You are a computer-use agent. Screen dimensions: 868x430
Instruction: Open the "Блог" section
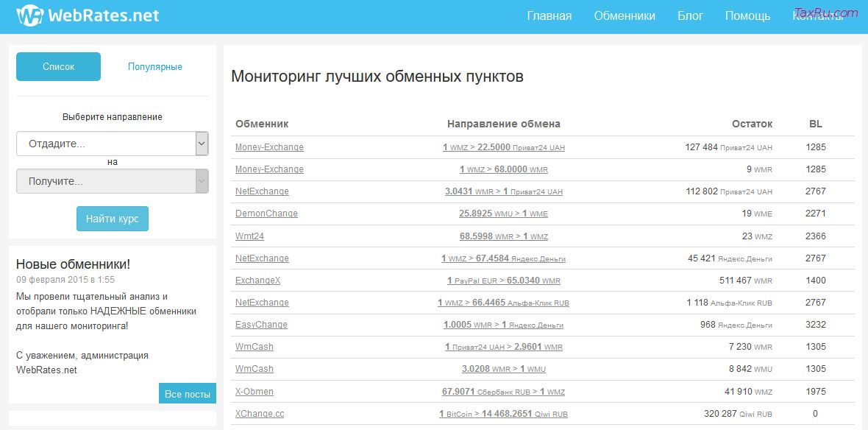click(x=690, y=15)
